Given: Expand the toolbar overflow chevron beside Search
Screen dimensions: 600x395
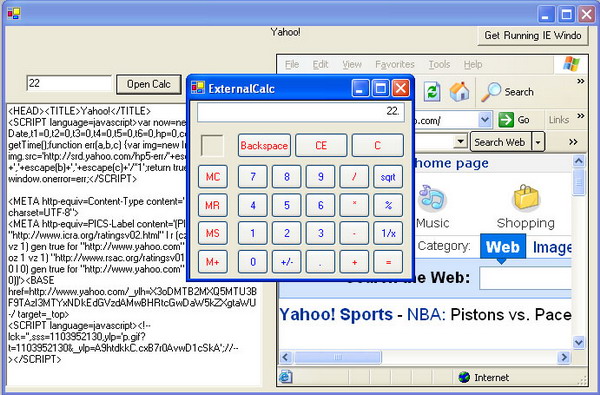Looking at the screenshot, I should [x=580, y=81].
